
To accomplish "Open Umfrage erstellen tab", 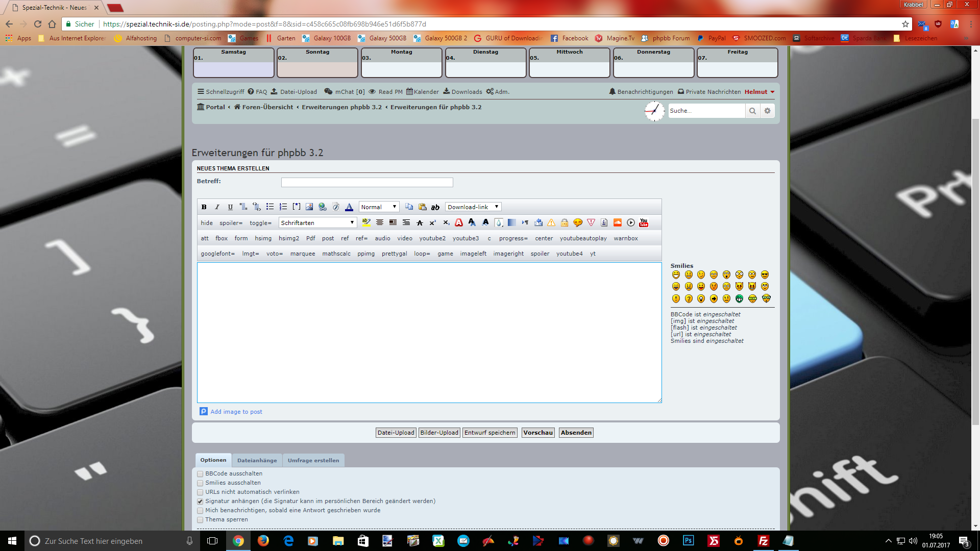I will pyautogui.click(x=313, y=461).
